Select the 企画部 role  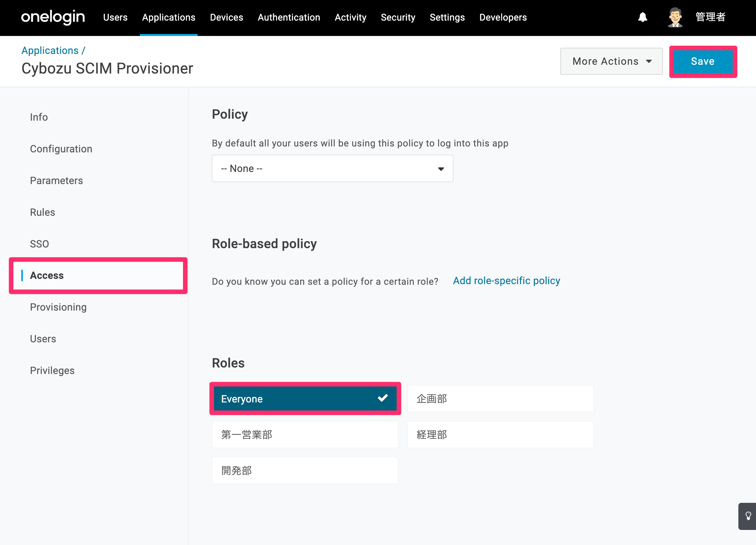coord(500,399)
